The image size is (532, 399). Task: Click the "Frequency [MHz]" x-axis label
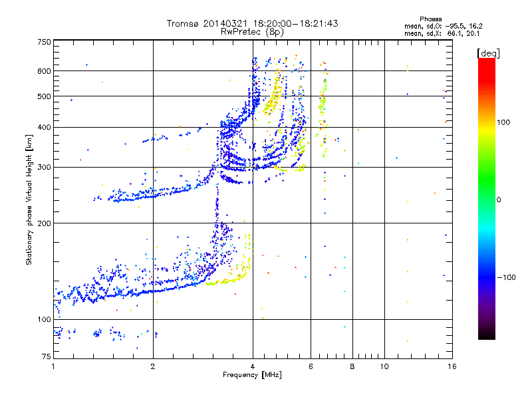coord(252,375)
